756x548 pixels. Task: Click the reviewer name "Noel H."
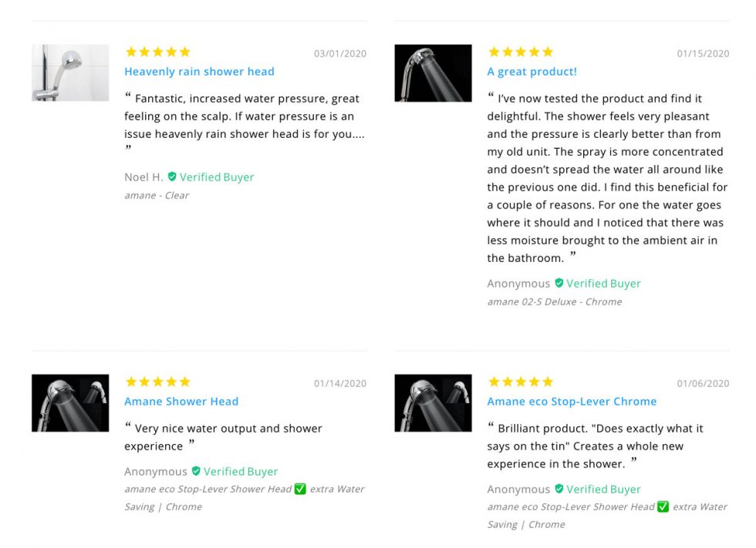(x=141, y=177)
